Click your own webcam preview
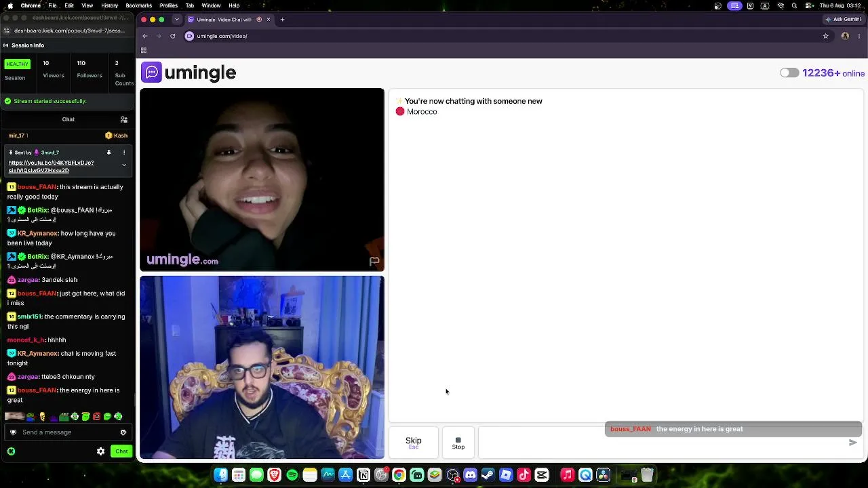The height and width of the screenshot is (488, 868). pyautogui.click(x=262, y=367)
